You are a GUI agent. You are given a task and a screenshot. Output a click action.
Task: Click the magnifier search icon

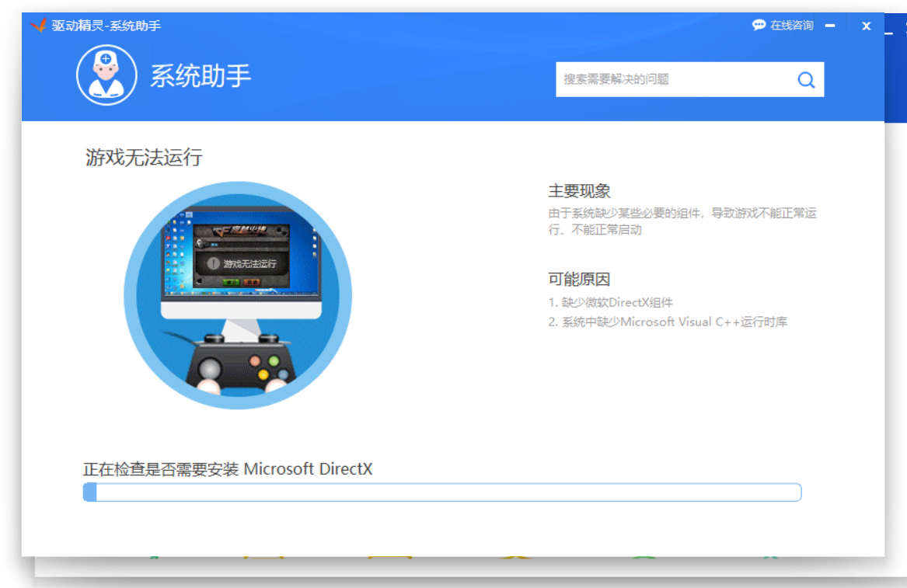(806, 79)
